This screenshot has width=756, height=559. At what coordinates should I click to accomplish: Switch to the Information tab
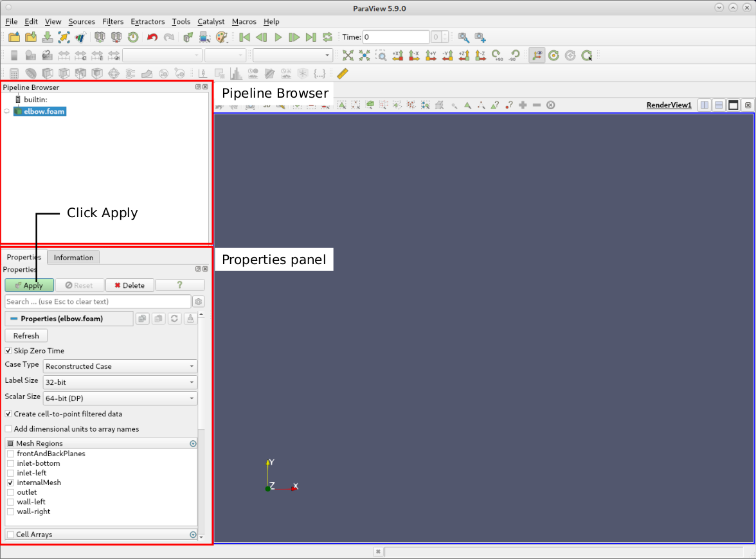(73, 258)
